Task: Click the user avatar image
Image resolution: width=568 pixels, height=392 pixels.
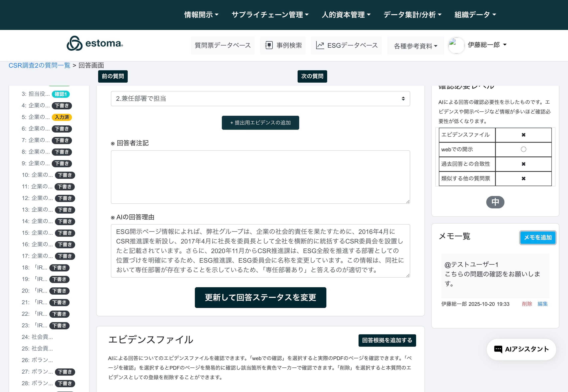Action: pos(456,45)
